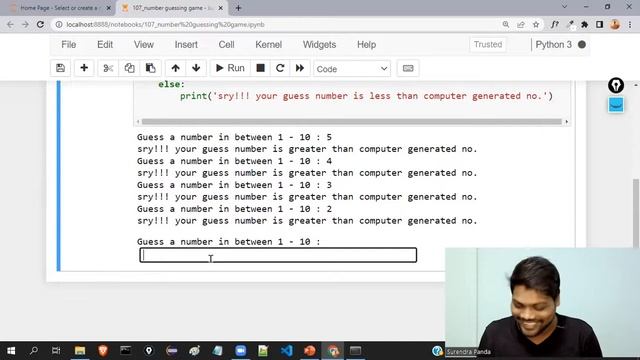640x360 pixels.
Task: Open the Insert menu
Action: pos(186,44)
